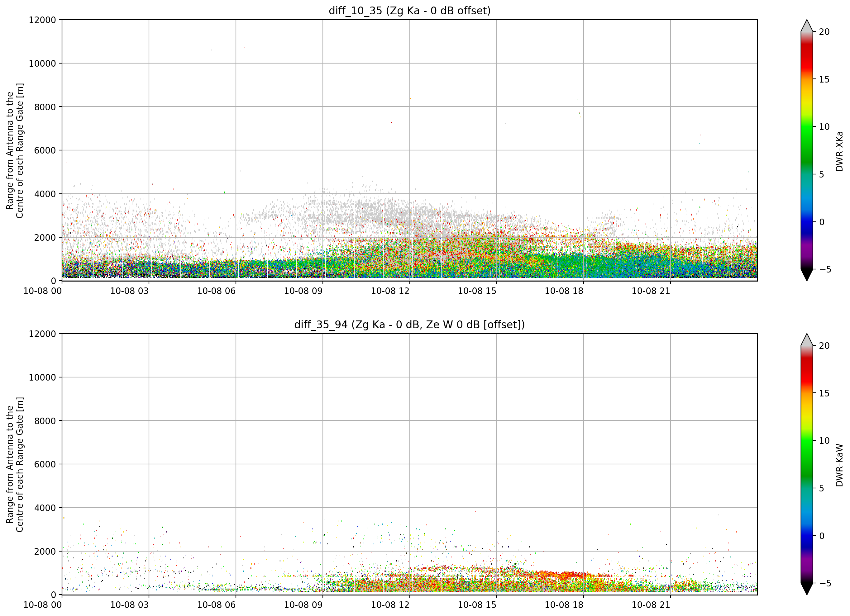This screenshot has width=850, height=616.
Task: Click grey upper extend arrow of DWR-KaW colorbar
Action: (807, 339)
